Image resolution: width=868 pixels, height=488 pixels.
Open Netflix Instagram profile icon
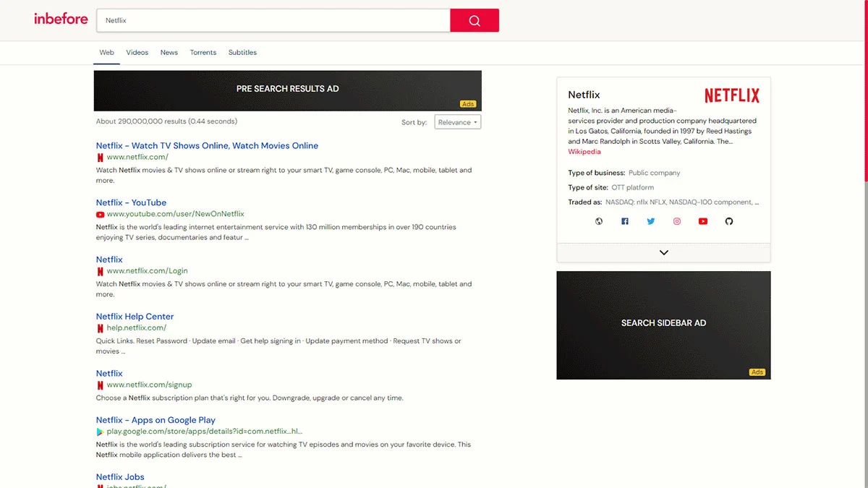(x=677, y=221)
